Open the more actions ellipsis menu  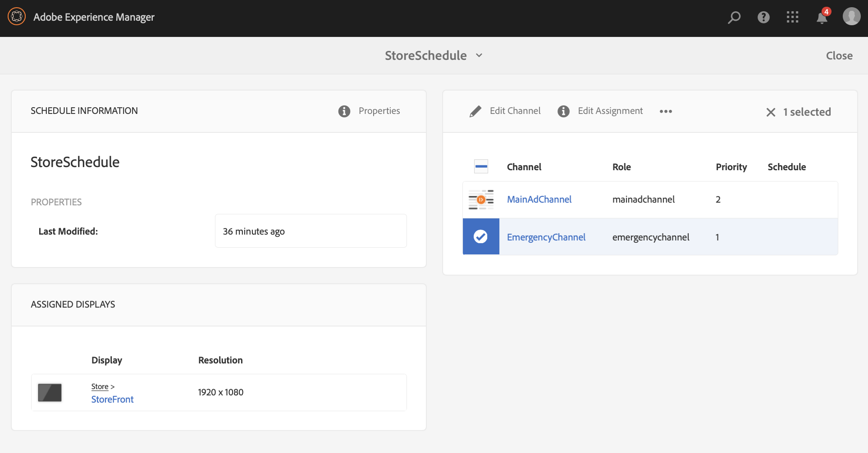tap(666, 111)
